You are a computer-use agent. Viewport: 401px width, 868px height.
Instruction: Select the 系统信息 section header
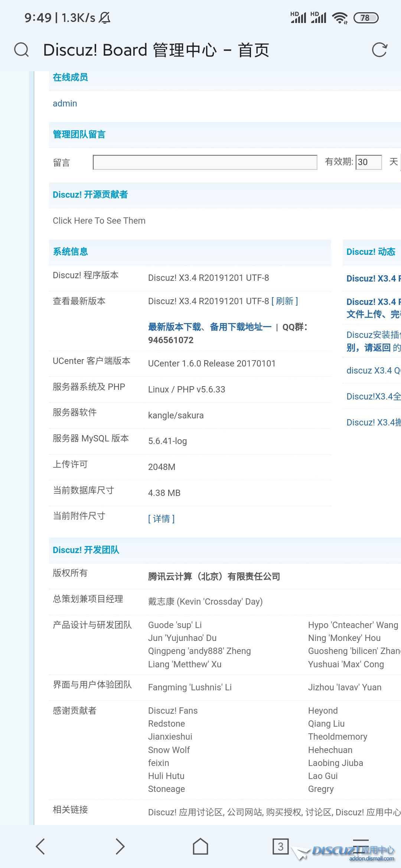(71, 252)
